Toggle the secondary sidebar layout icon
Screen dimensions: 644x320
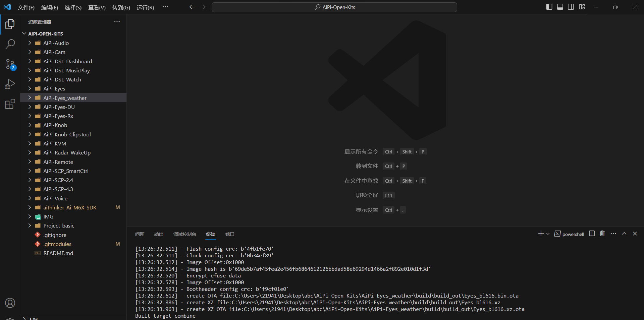coord(571,7)
